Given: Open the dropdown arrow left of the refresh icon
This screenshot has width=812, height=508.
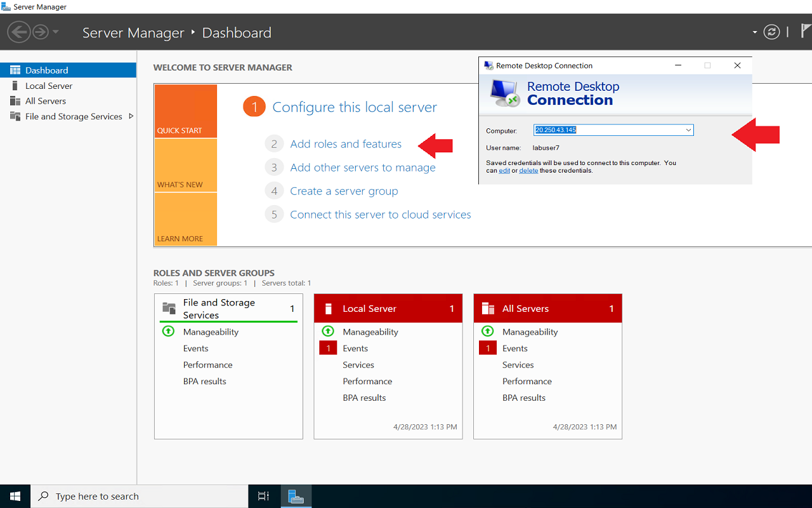Looking at the screenshot, I should 755,32.
